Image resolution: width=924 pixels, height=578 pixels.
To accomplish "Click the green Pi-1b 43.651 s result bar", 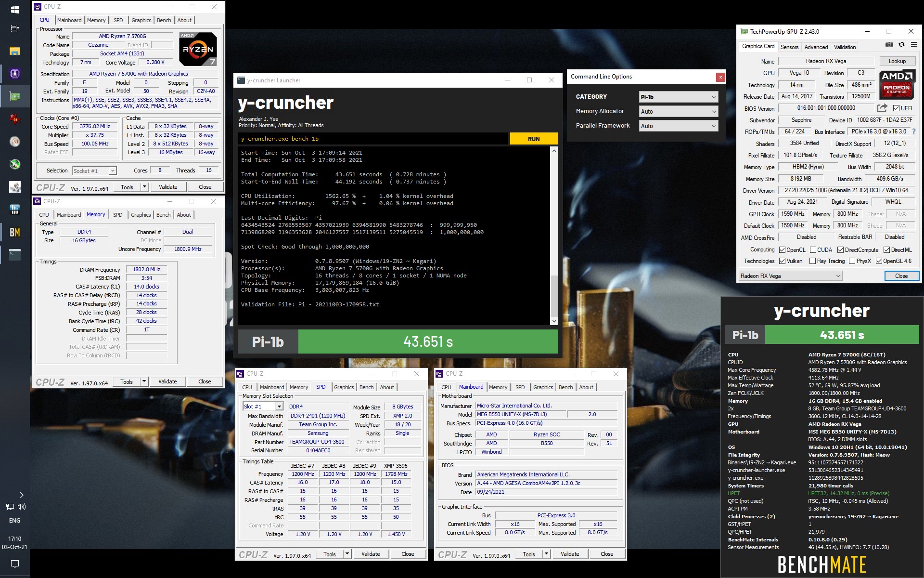I will tap(428, 342).
